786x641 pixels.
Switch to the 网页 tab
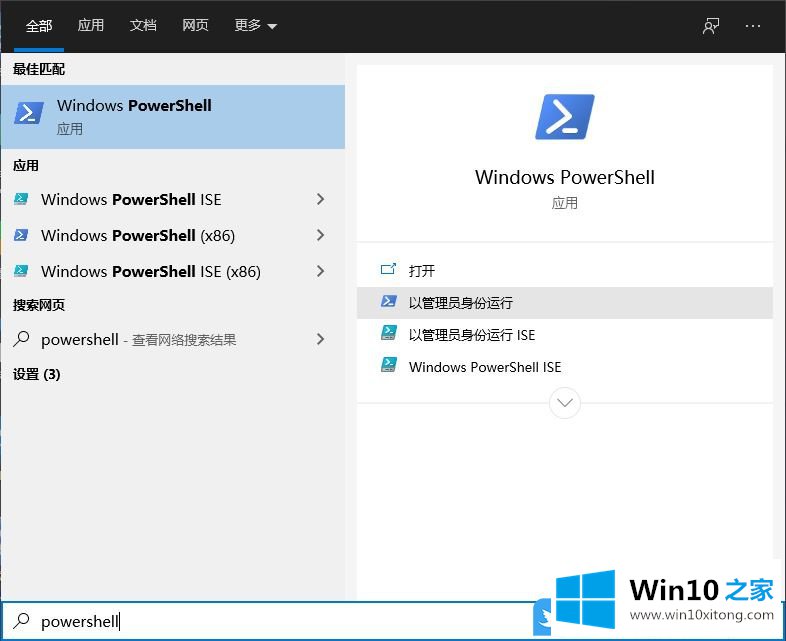(195, 25)
